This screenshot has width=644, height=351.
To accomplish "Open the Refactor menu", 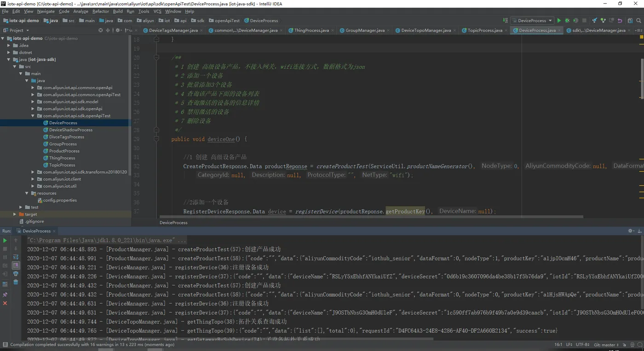I will (101, 11).
